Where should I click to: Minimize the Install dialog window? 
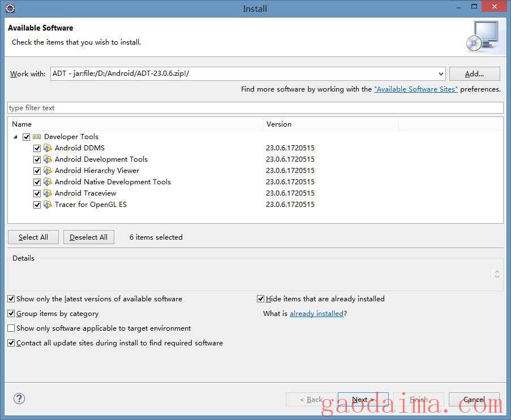coord(459,7)
